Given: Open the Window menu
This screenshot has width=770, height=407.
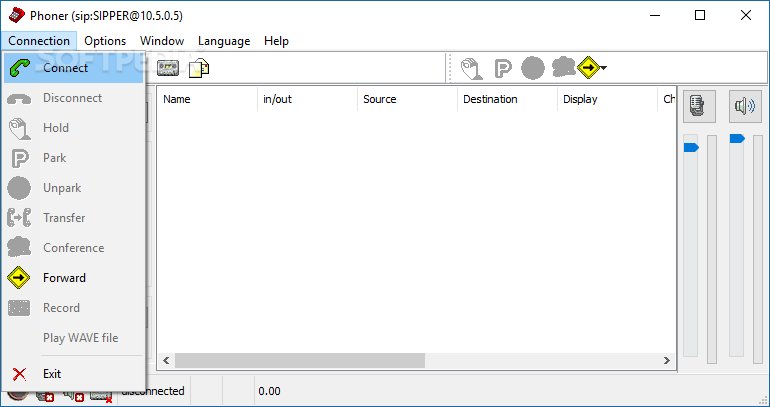Looking at the screenshot, I should [x=162, y=41].
